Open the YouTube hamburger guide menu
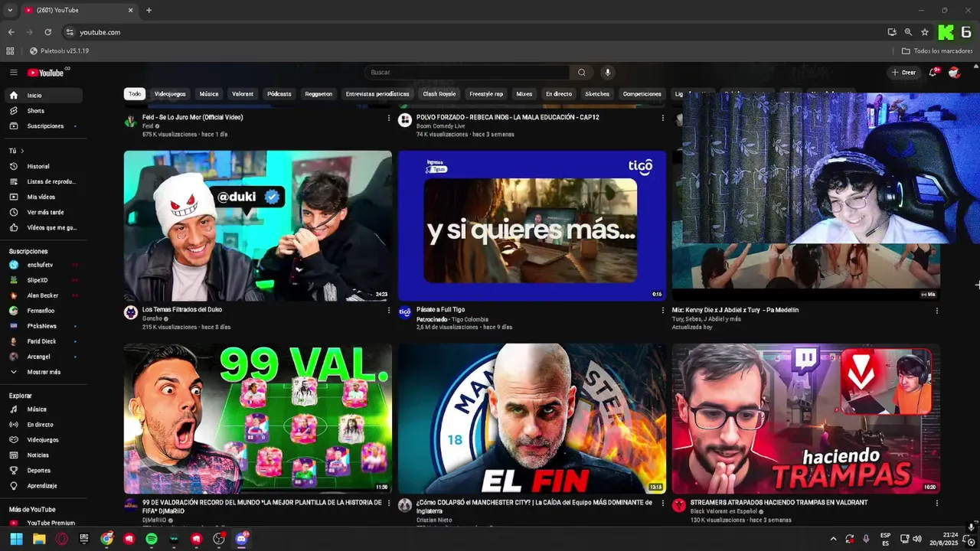Screen dimensions: 980x551 pos(13,73)
